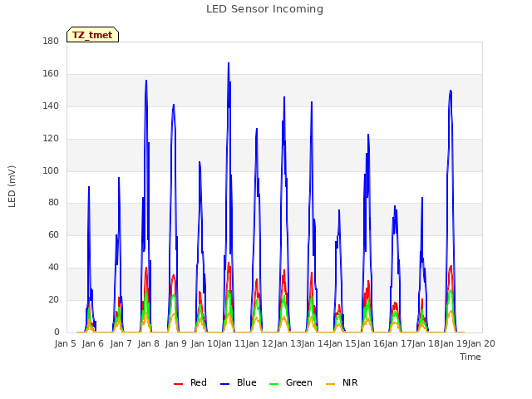Viewport: 532px width, 399px height.
Task: Click the tallest blue peak above 160
Action: pos(229,63)
